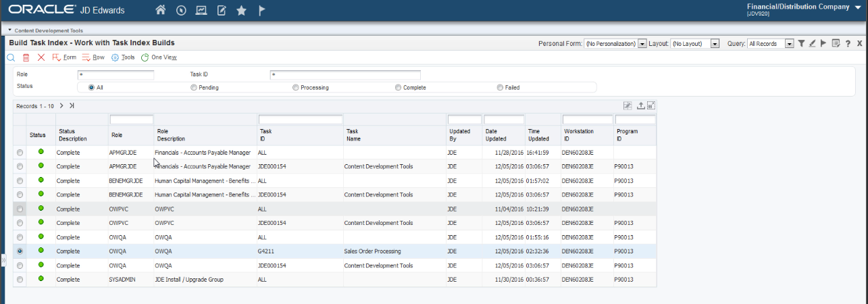Select the row updated 11/28/2016
The image size is (868, 304).
click(20, 152)
